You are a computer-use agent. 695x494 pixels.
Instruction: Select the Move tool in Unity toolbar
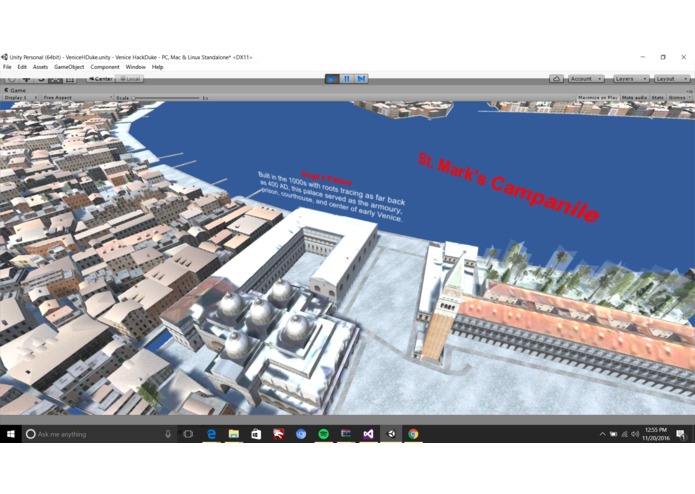pyautogui.click(x=27, y=79)
